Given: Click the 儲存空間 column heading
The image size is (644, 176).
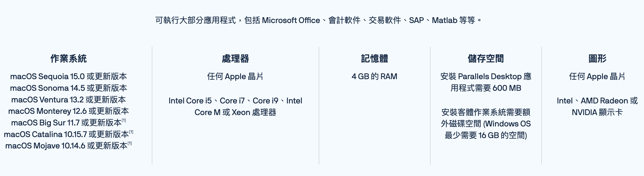Looking at the screenshot, I should point(486,59).
